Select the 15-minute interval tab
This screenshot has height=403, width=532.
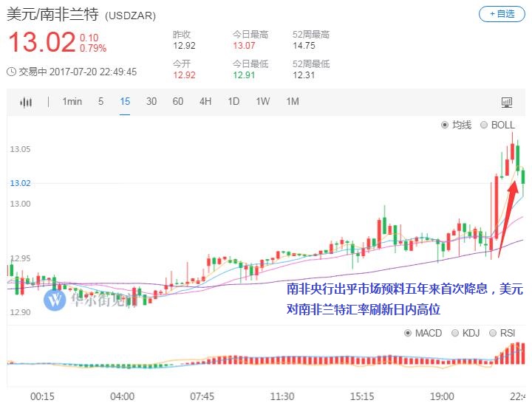click(125, 102)
